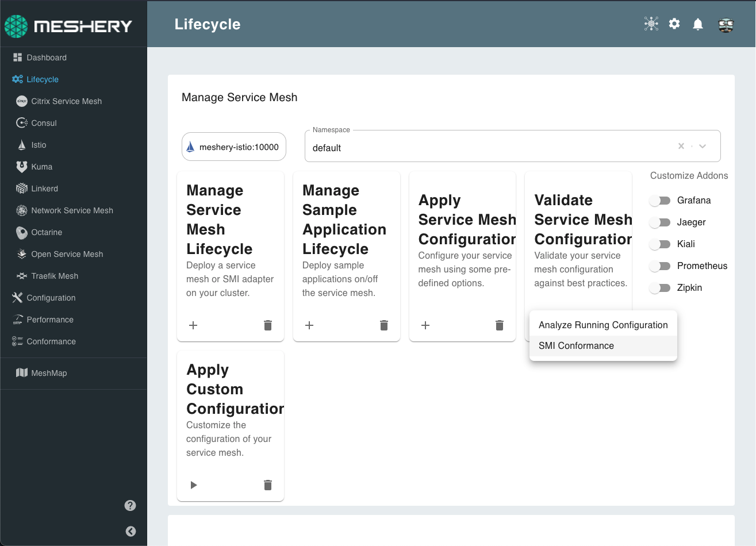Viewport: 756px width, 546px height.
Task: Enable the Prometheus addon
Action: [x=660, y=266]
